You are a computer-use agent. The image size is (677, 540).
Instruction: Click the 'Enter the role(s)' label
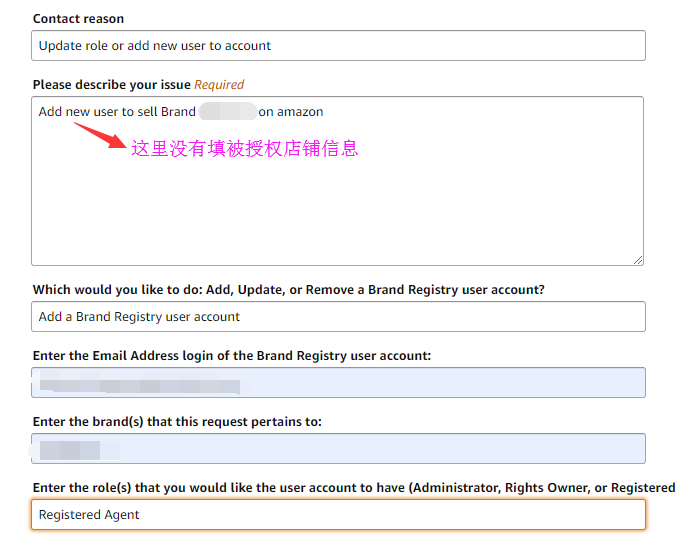(353, 488)
